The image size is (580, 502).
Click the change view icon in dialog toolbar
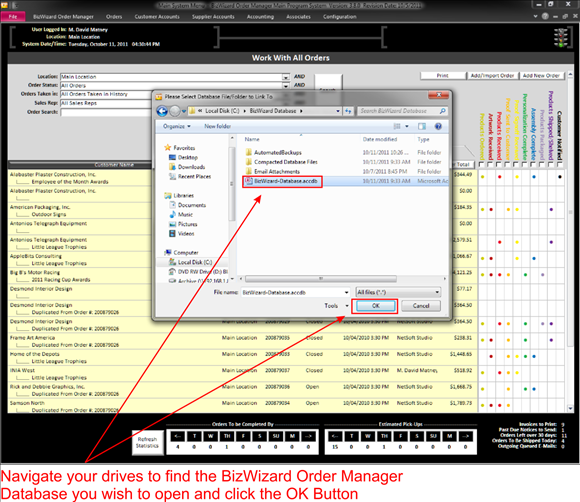pos(397,127)
